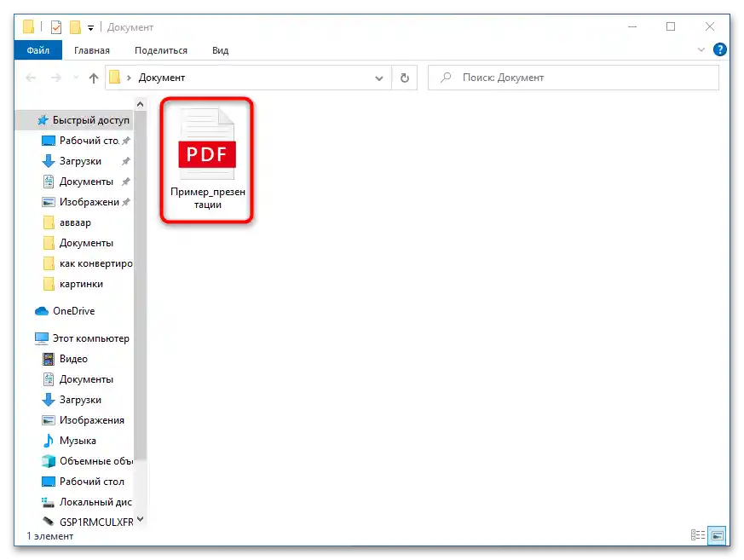Open Explorer help question mark
Screen dimensions: 744x560
pos(719,49)
